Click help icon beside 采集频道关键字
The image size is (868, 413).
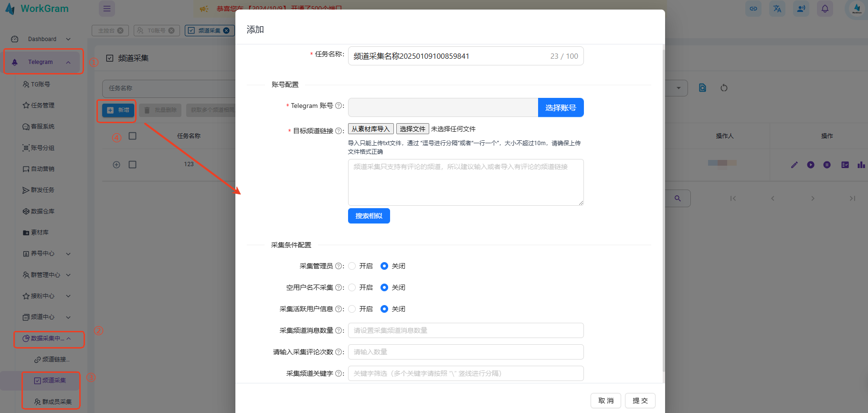[x=339, y=373]
